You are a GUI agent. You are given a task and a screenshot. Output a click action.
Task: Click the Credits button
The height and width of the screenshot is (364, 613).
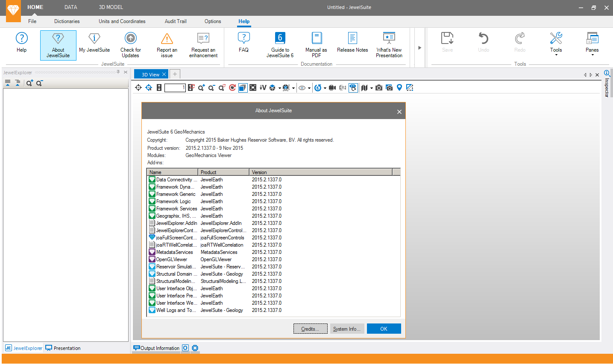[310, 329]
